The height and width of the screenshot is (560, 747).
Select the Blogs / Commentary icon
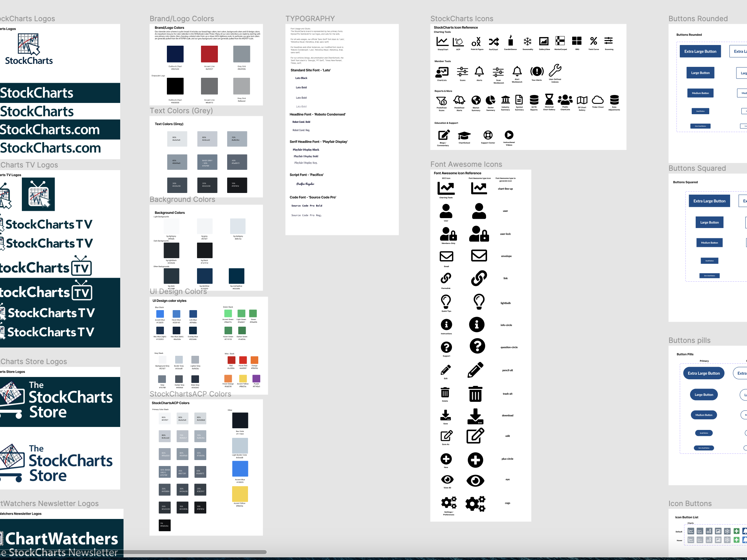point(444,135)
